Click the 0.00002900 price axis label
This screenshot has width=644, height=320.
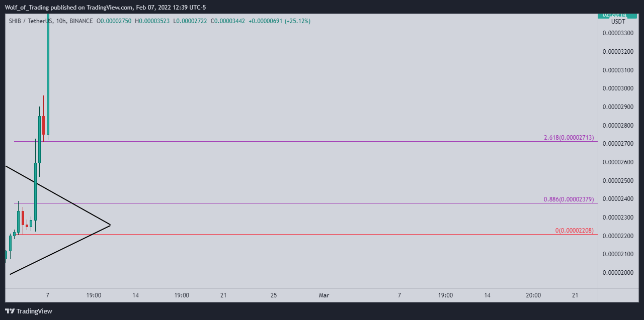point(618,107)
